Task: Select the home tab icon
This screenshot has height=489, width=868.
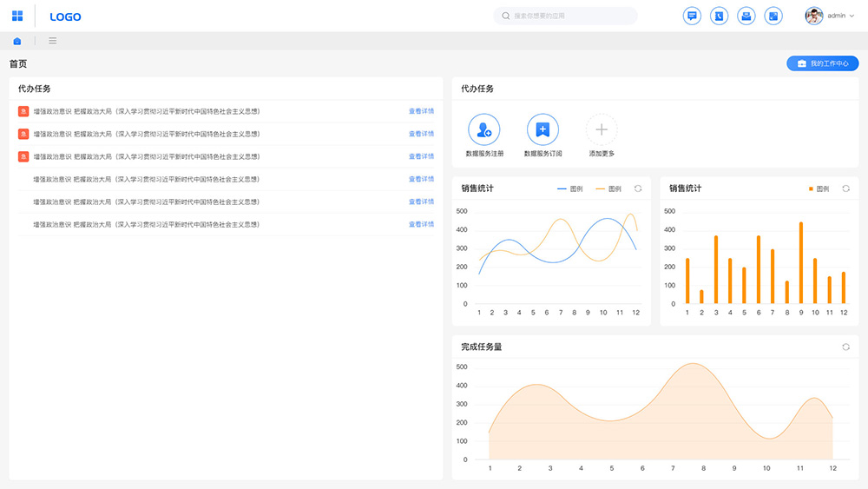Action: [x=17, y=41]
